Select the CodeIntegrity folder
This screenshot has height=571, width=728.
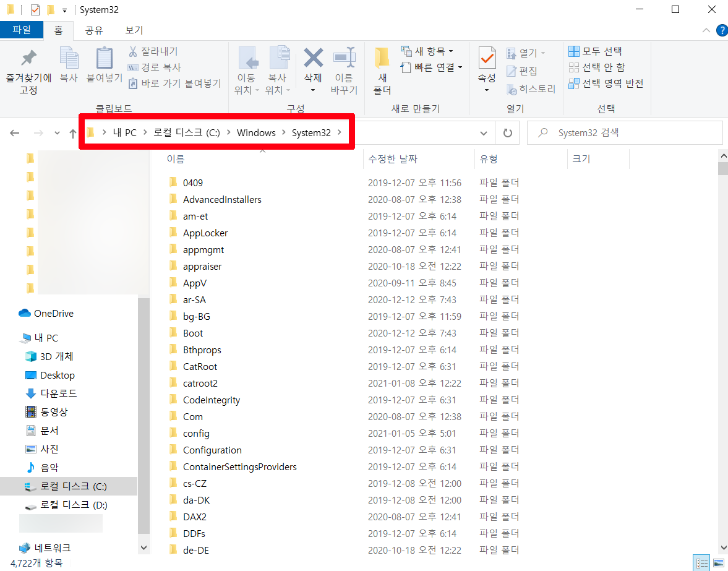pos(212,400)
